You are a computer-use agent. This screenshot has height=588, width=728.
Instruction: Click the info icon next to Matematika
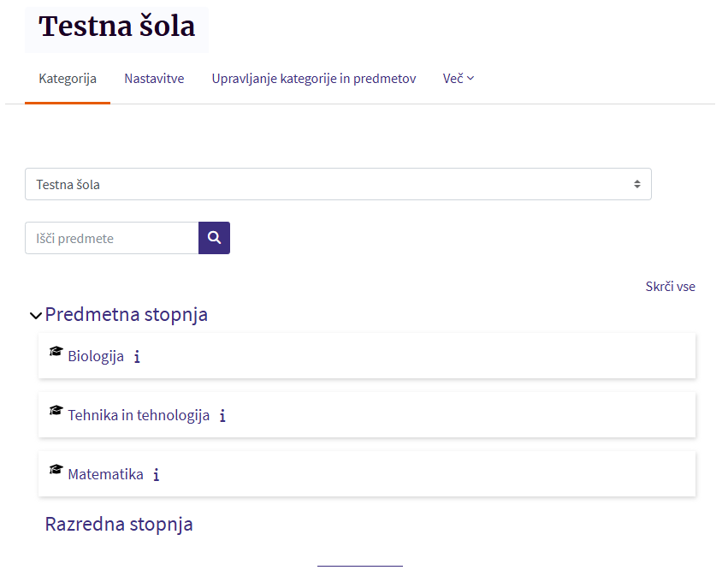pos(157,475)
